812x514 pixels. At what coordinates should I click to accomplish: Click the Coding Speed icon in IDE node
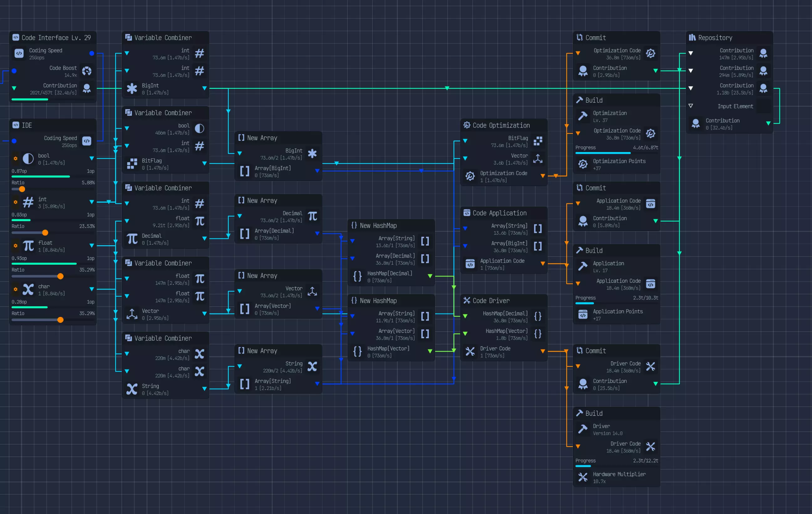click(x=87, y=141)
